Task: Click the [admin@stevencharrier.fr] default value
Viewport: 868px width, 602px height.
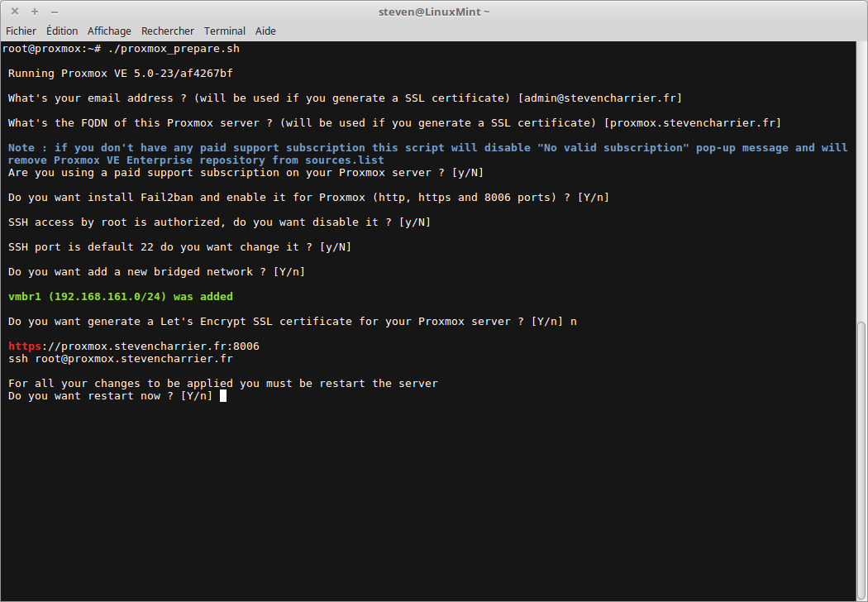Action: click(600, 98)
